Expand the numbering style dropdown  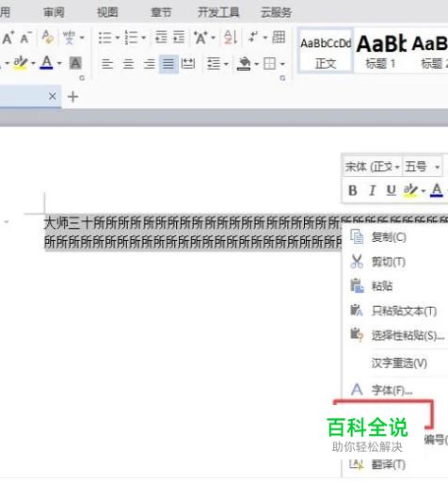[144, 38]
